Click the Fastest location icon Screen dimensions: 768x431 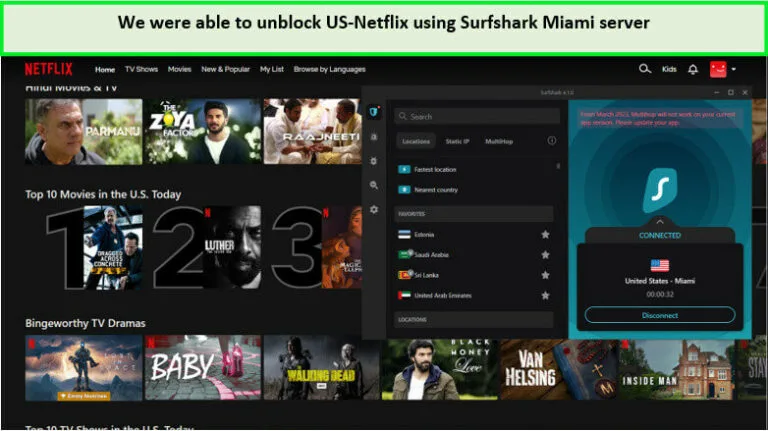pyautogui.click(x=404, y=169)
